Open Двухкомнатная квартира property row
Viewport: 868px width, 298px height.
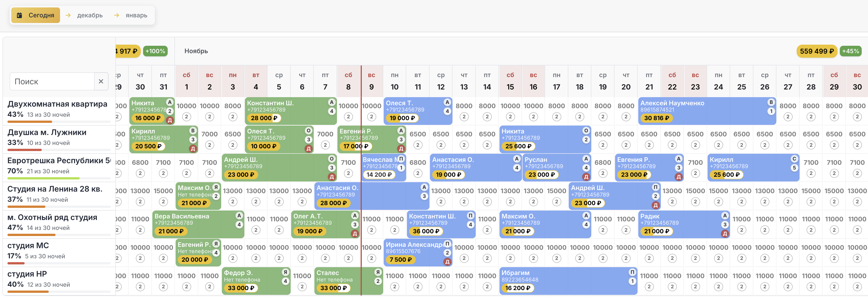[x=57, y=104]
